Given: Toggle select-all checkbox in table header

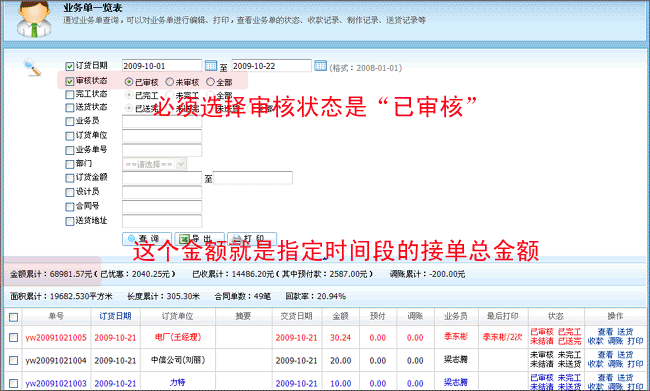Looking at the screenshot, I should click(13, 317).
